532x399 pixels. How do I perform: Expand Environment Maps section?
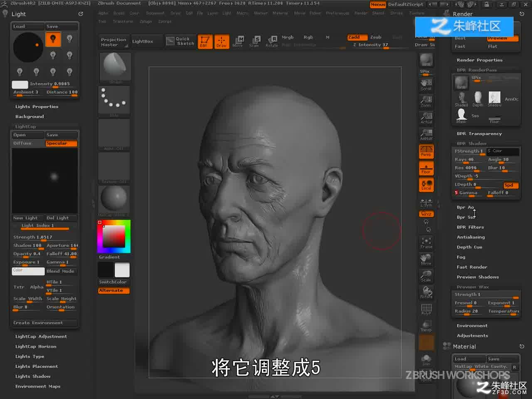point(38,387)
